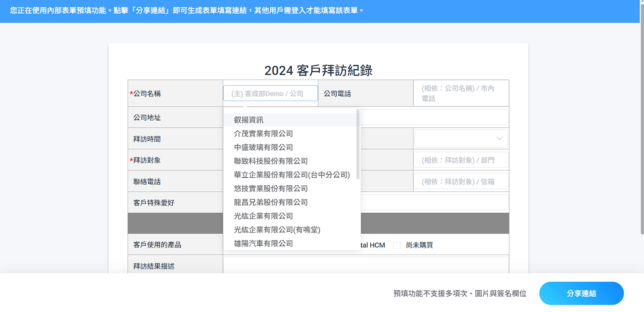Choose 介茂實業有限公司 in the dropdown
The height and width of the screenshot is (312, 644).
coord(263,133)
